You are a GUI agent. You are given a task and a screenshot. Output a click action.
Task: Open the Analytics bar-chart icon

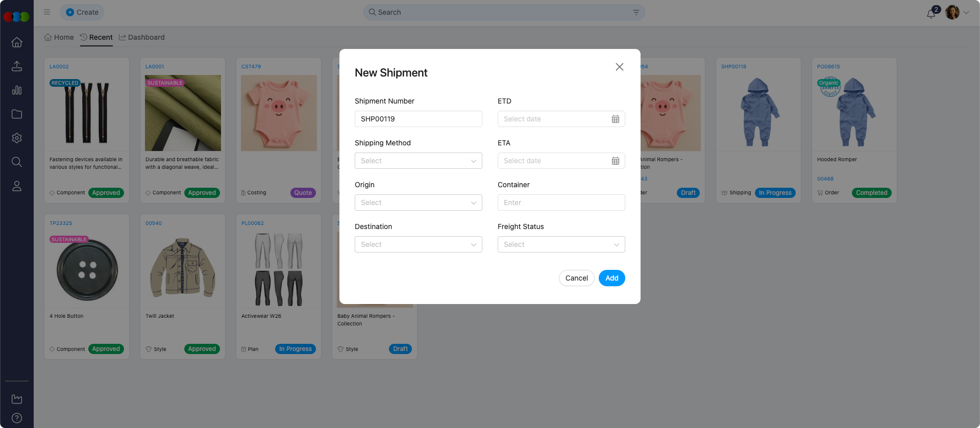[x=17, y=90]
